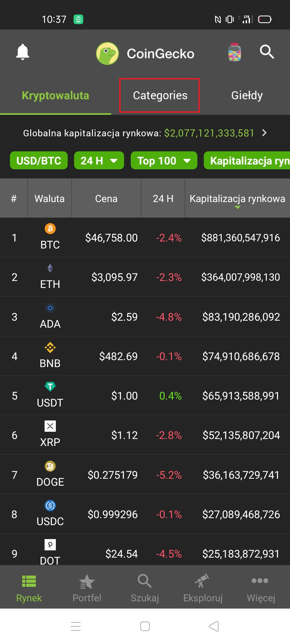Open notifications bell icon
Image resolution: width=290 pixels, height=644 pixels.
point(23,52)
